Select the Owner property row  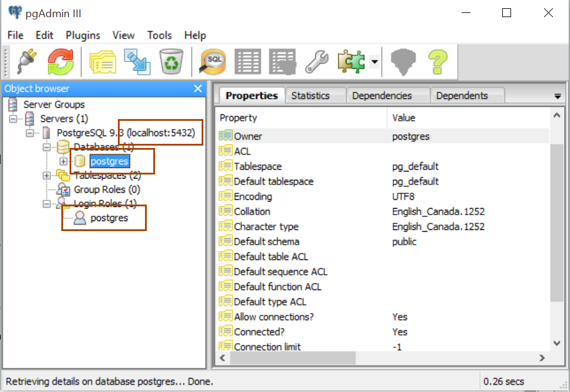(384, 136)
